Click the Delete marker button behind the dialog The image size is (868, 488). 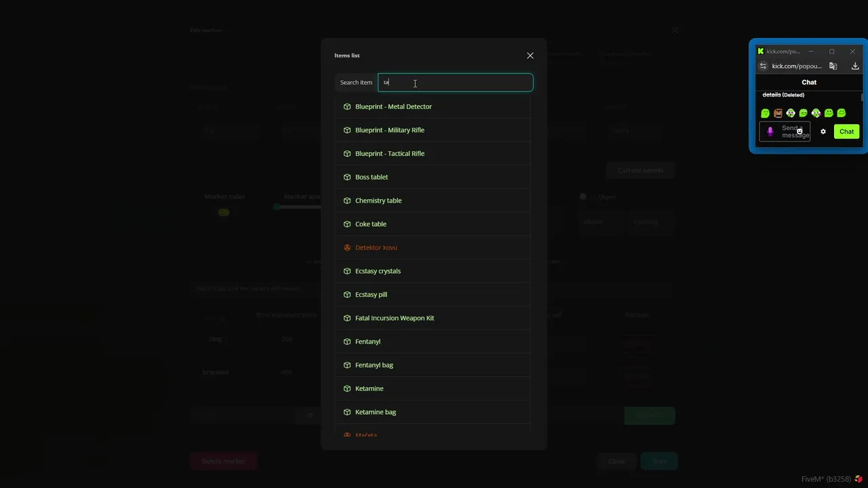(224, 462)
